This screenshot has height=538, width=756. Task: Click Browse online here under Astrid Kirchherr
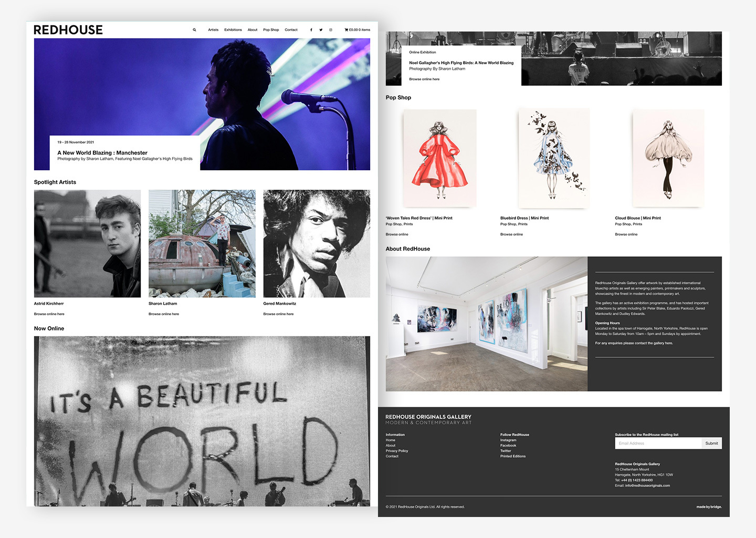(x=49, y=314)
